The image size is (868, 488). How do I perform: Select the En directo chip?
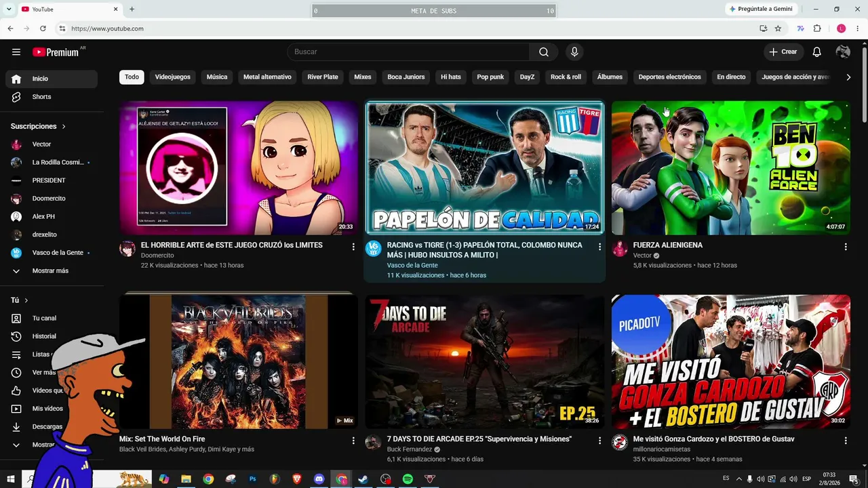(731, 77)
